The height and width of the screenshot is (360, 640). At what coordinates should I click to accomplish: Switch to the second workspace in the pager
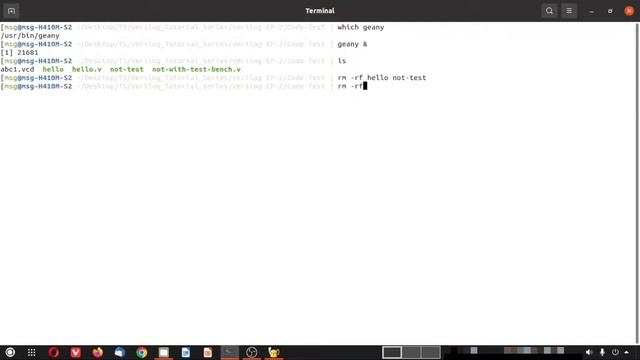click(x=411, y=352)
